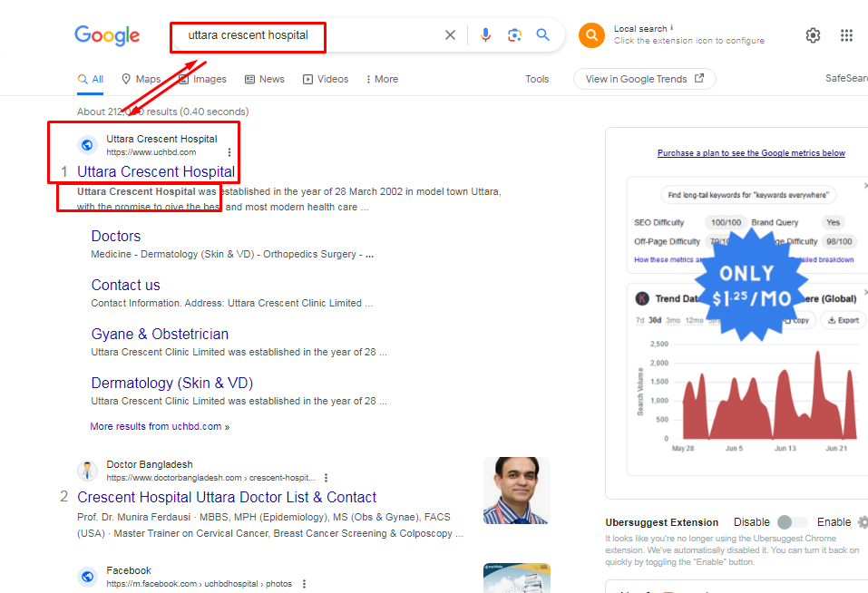The width and height of the screenshot is (868, 593).
Task: Switch to the Images tab
Action: [202, 79]
